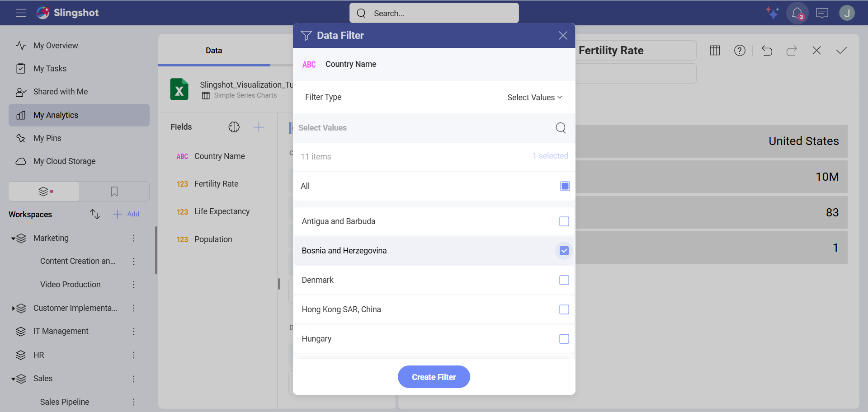
Task: Sort workspaces with the arrows icon
Action: point(94,214)
